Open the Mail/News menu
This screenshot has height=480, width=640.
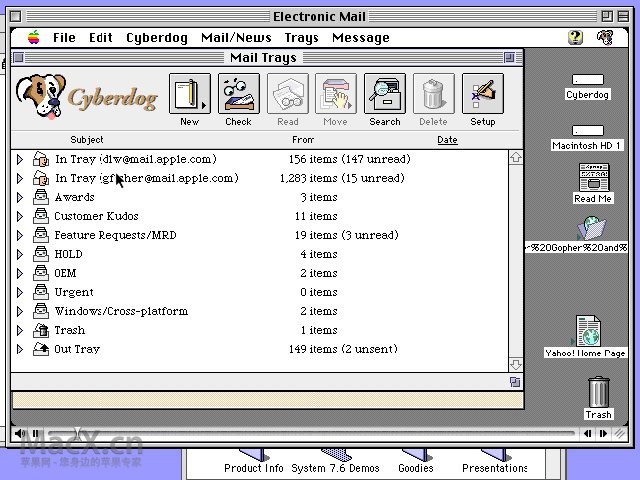tap(236, 38)
